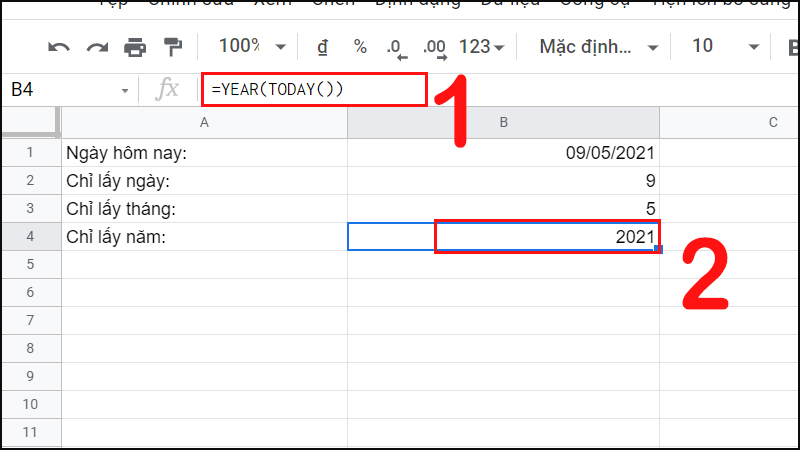The width and height of the screenshot is (800, 450).
Task: Open the font size 10 dropdown
Action: click(x=725, y=46)
